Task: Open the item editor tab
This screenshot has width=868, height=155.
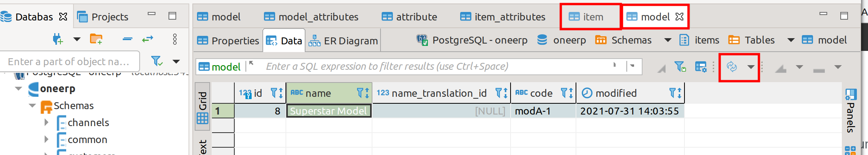Action: pos(586,17)
